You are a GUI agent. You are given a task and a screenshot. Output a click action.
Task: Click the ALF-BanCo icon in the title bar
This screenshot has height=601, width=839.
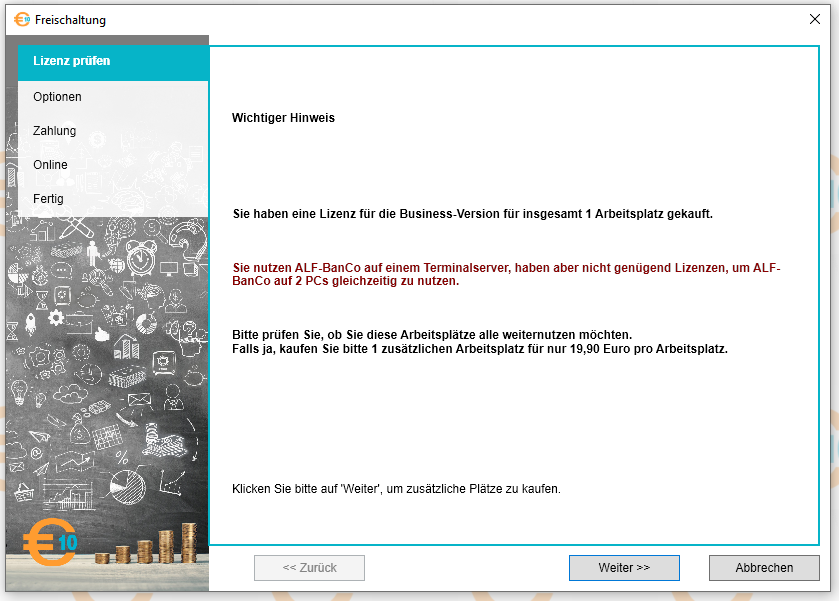point(22,19)
